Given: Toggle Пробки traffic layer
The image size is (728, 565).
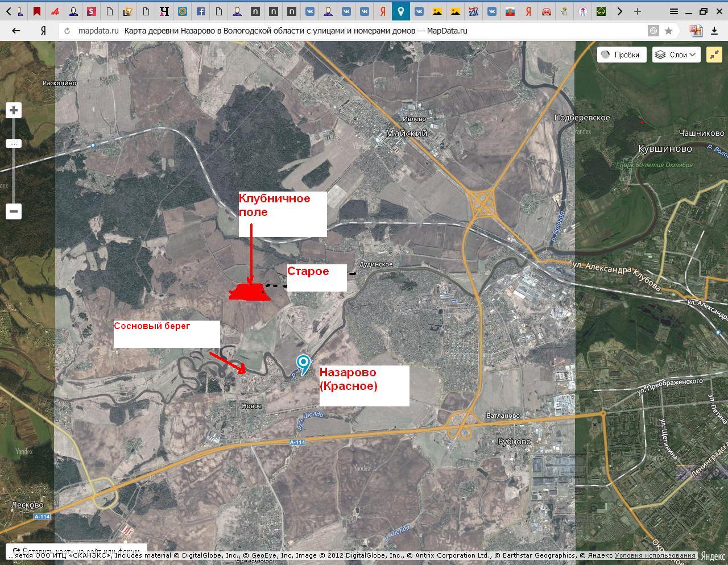Looking at the screenshot, I should pyautogui.click(x=622, y=55).
